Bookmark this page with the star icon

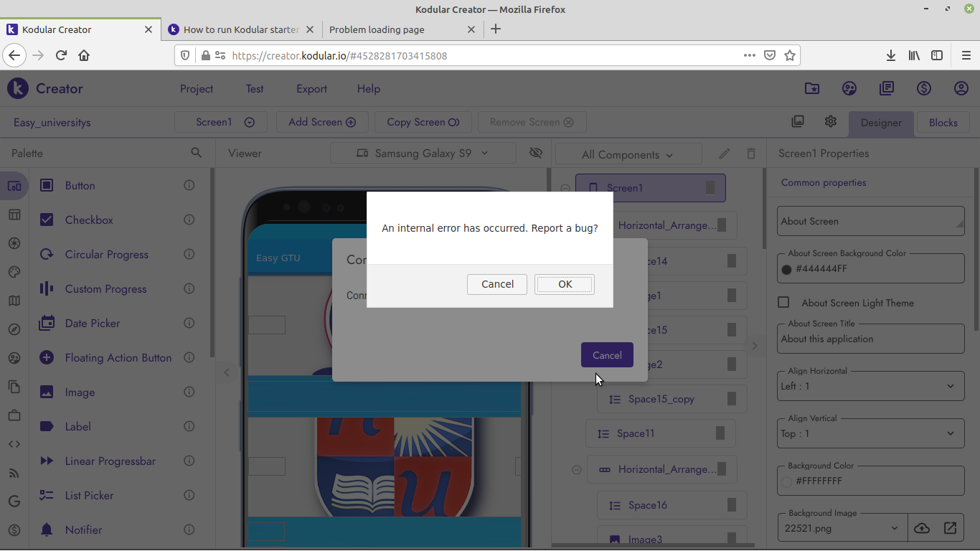[x=790, y=55]
